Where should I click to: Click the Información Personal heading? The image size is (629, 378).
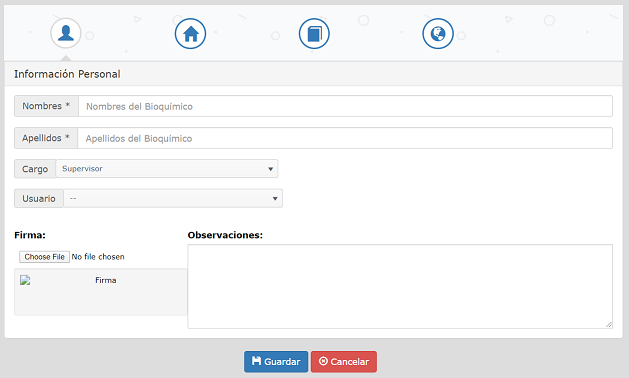point(67,74)
